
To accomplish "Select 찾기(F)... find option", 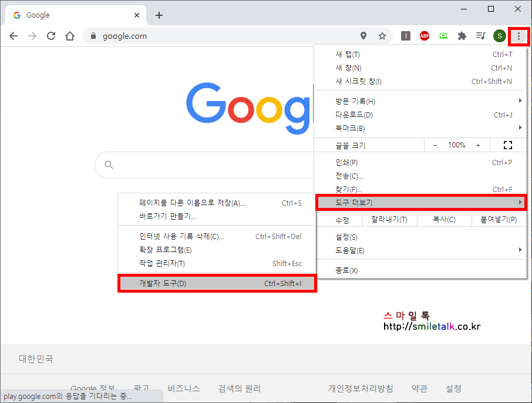I will pyautogui.click(x=420, y=189).
